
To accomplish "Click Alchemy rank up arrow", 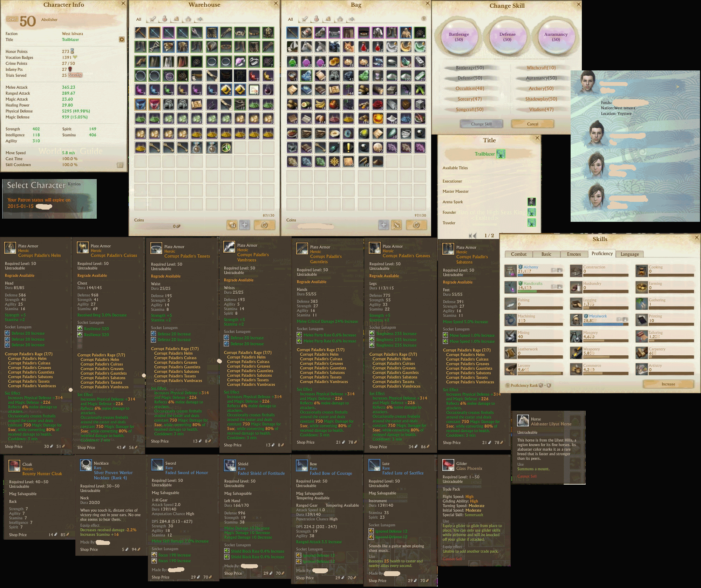I will 553,270.
